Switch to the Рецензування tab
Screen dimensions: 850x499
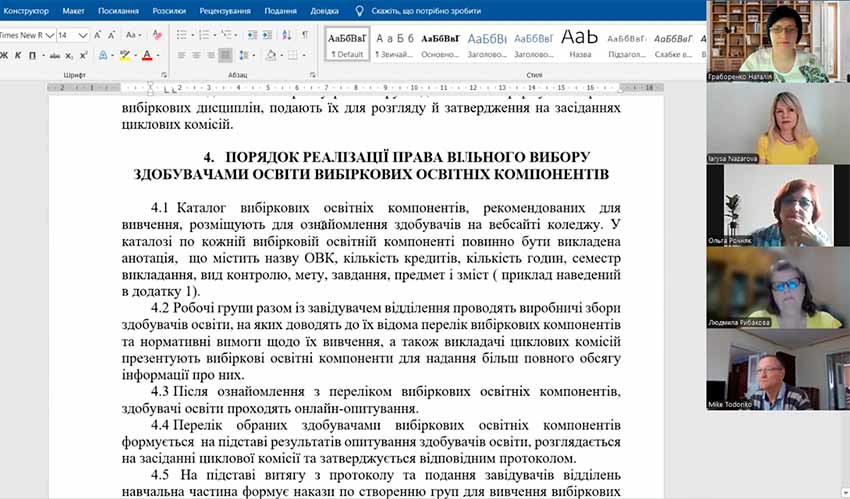coord(225,10)
